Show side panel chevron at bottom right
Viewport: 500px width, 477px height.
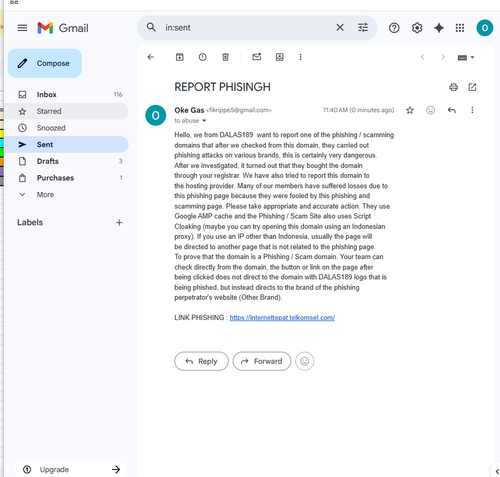(497, 471)
